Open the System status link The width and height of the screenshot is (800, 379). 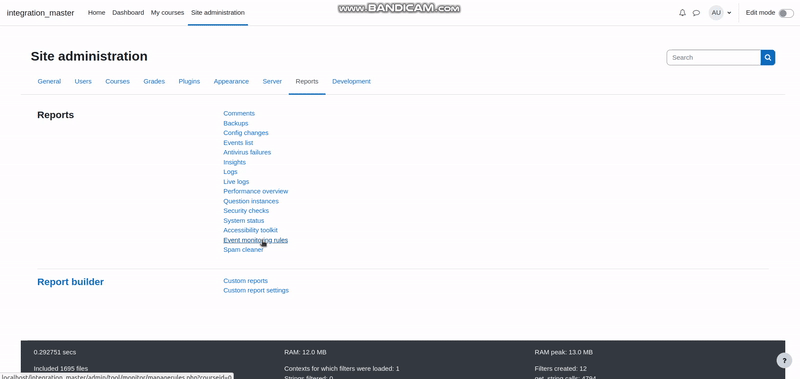(244, 221)
